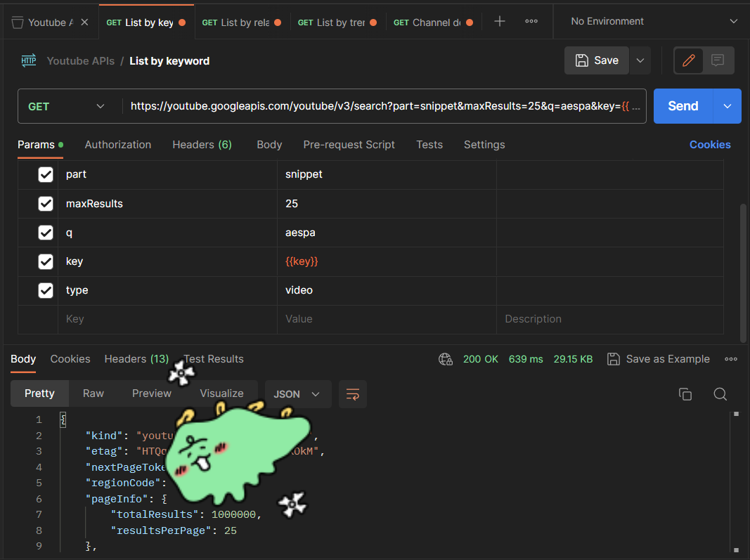Open the request Body tab
This screenshot has height=560, width=750.
(269, 145)
